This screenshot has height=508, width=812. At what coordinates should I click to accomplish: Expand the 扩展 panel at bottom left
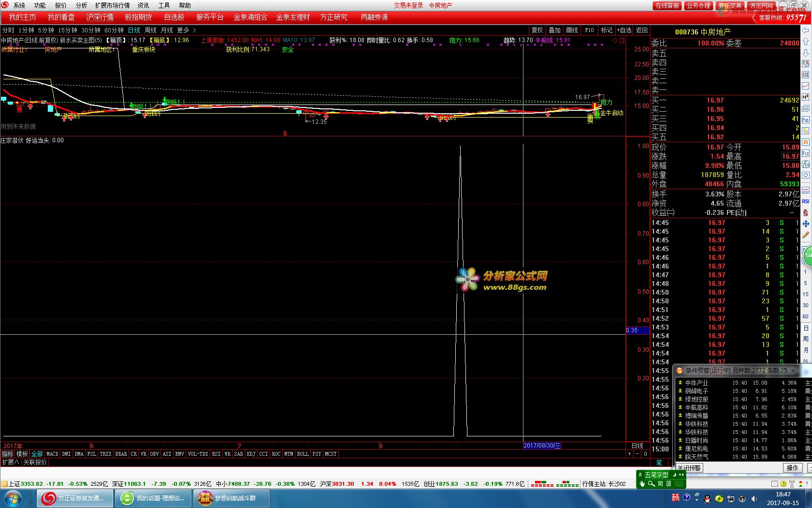[x=11, y=462]
